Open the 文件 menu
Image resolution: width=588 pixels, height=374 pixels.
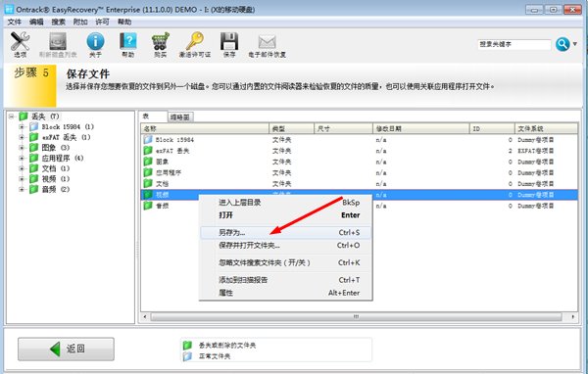click(15, 23)
